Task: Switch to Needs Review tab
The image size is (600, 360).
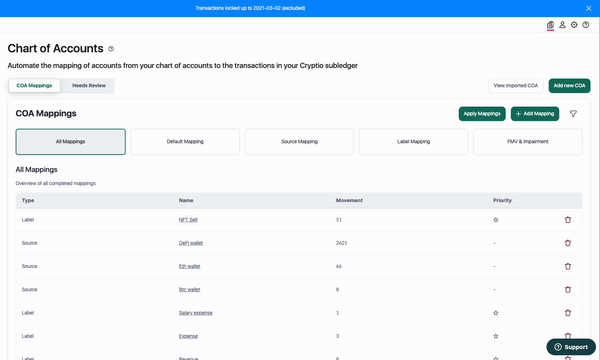Action: pos(89,86)
